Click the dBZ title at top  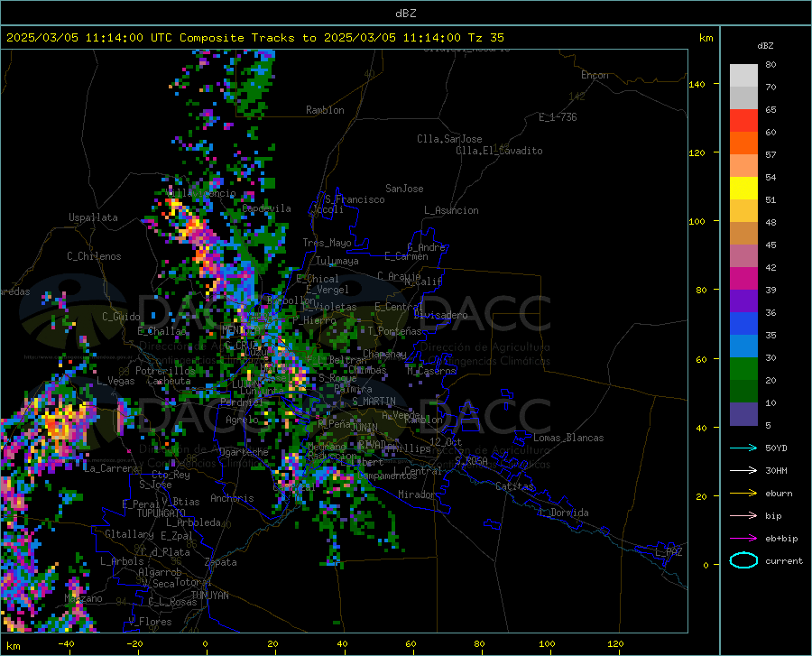pyautogui.click(x=405, y=14)
